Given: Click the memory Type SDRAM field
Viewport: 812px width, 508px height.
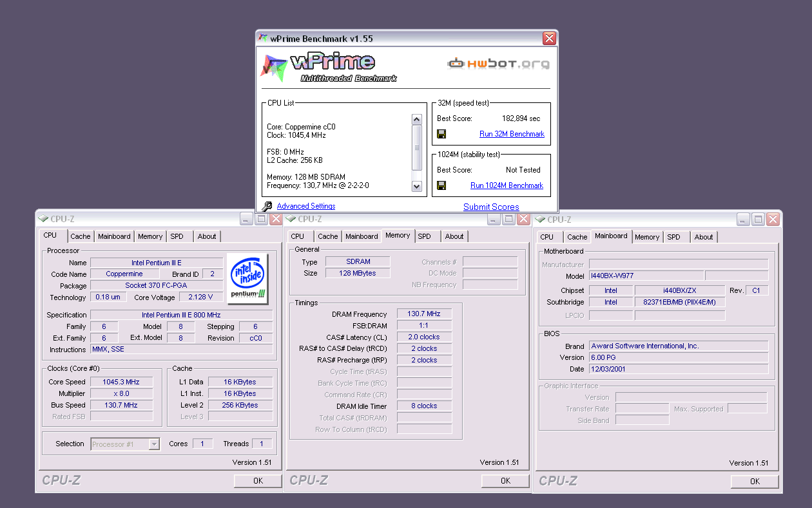Looking at the screenshot, I should point(358,261).
